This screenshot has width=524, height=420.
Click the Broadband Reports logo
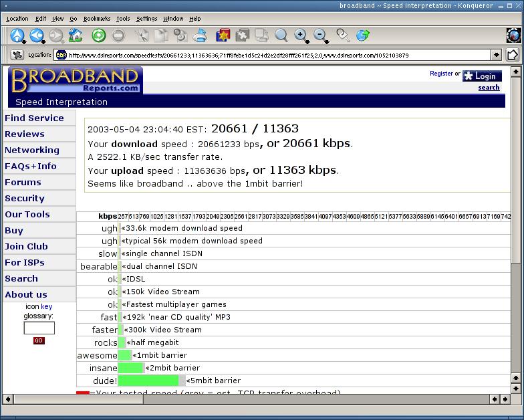click(76, 80)
